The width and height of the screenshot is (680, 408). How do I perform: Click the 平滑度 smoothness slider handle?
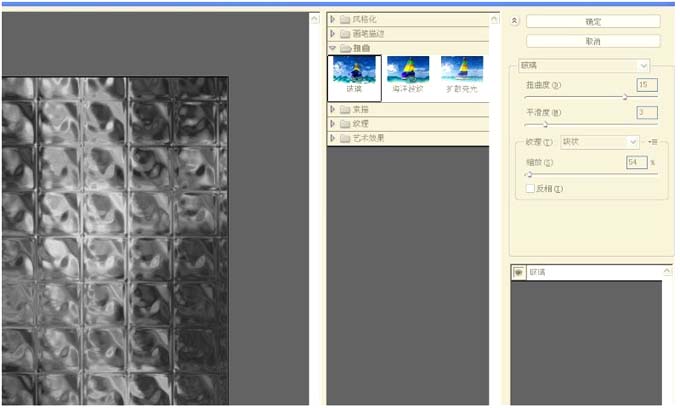point(546,125)
